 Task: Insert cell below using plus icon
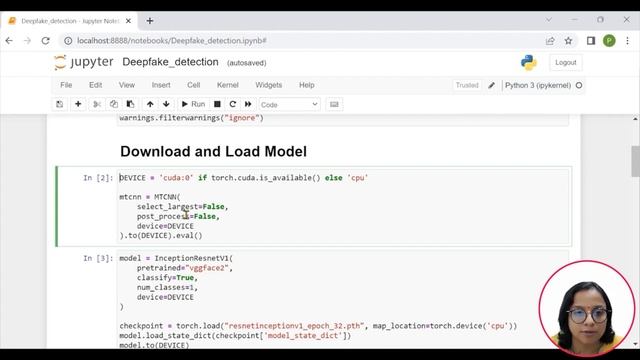78,104
